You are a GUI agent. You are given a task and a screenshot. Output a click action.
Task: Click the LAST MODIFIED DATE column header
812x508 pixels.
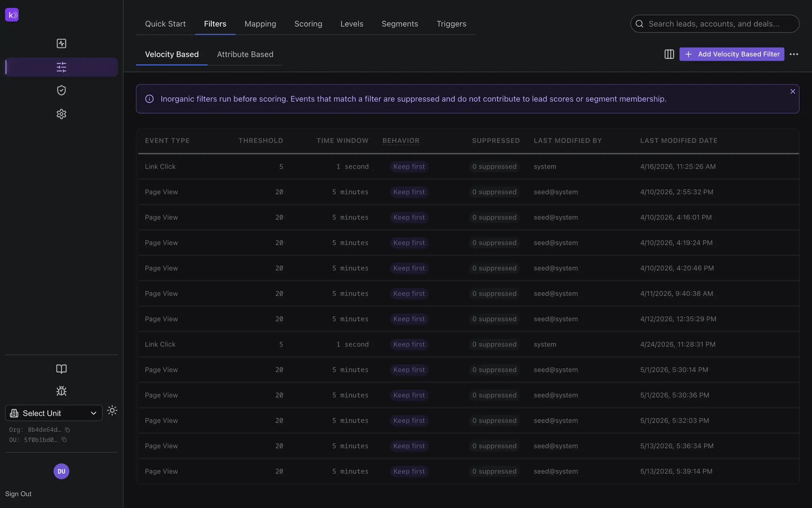679,140
